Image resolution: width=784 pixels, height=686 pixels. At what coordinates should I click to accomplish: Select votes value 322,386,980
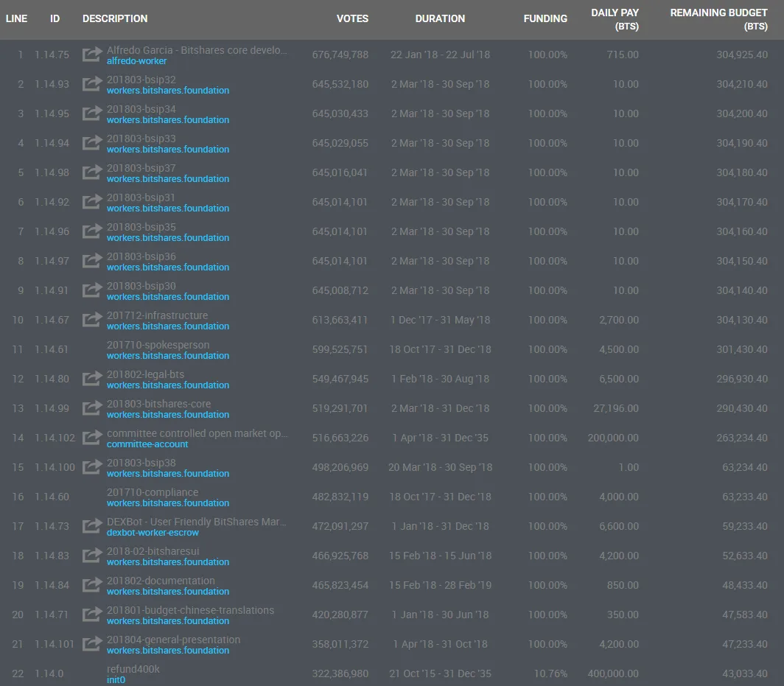pos(340,674)
